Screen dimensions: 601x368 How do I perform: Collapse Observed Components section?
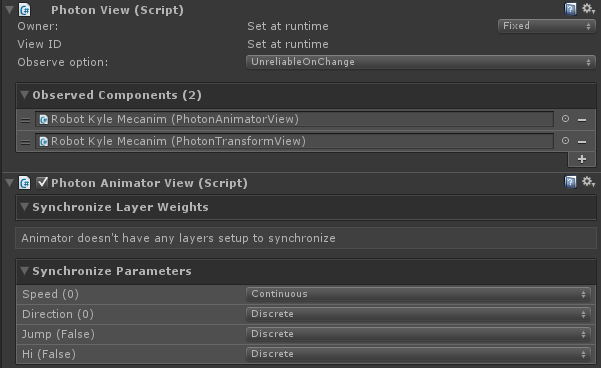tap(25, 95)
